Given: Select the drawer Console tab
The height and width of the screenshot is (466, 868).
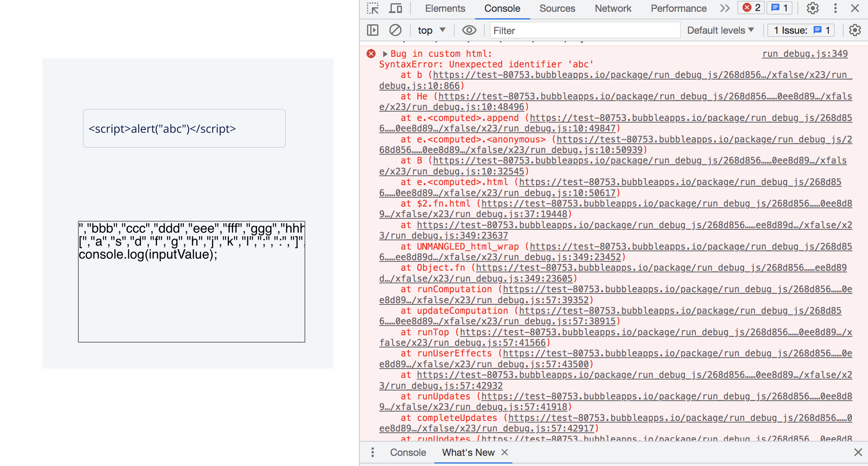Looking at the screenshot, I should pyautogui.click(x=408, y=452).
